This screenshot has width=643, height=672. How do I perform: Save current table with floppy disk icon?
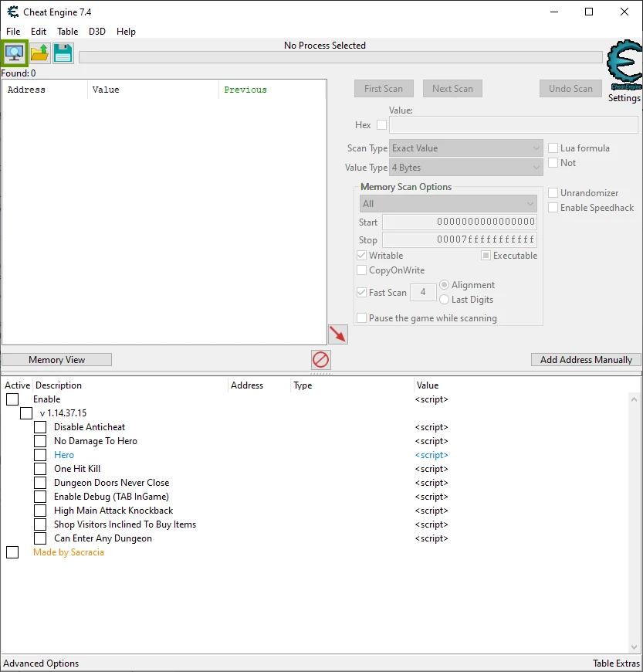point(63,53)
